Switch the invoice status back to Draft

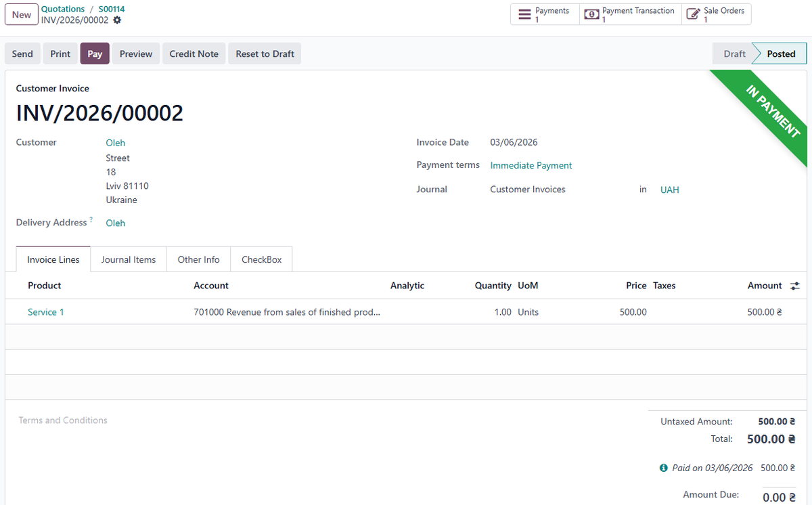tap(735, 53)
